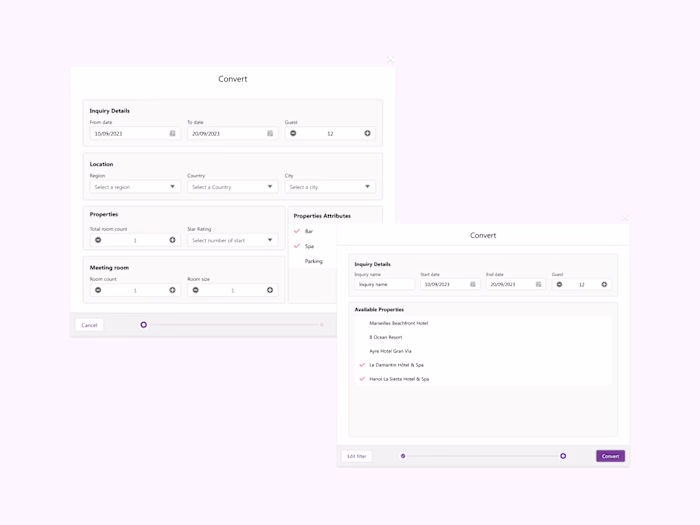The image size is (700, 525).
Task: Click first step marker on left dialog progress
Action: (x=144, y=325)
